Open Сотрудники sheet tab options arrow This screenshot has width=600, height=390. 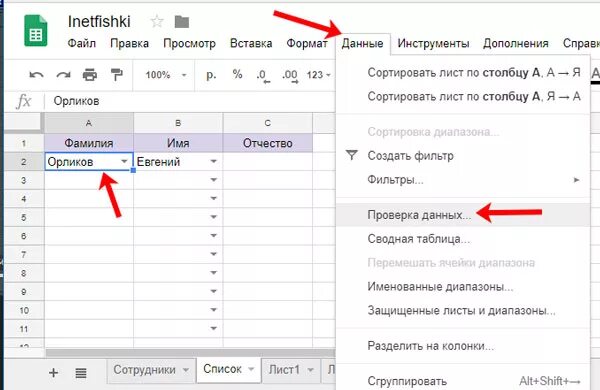186,370
